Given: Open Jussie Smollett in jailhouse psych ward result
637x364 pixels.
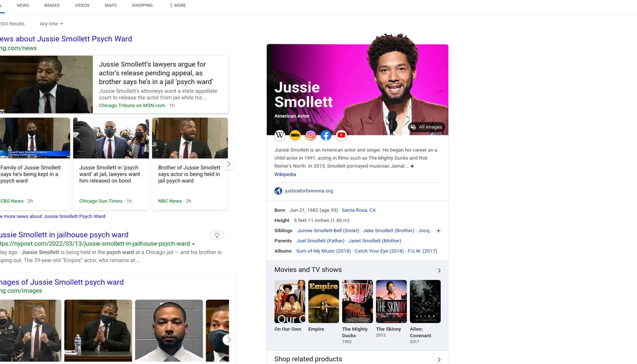Looking at the screenshot, I should [64, 235].
